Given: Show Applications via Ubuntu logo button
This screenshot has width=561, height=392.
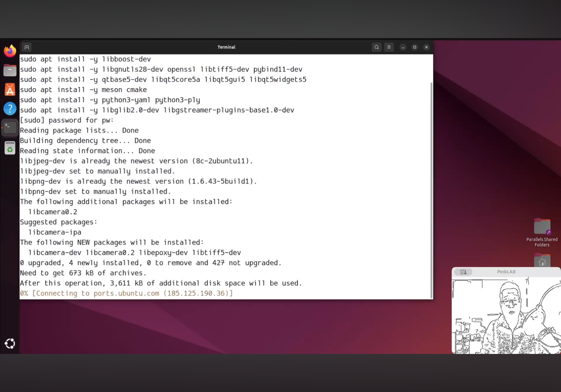Looking at the screenshot, I should pos(10,343).
